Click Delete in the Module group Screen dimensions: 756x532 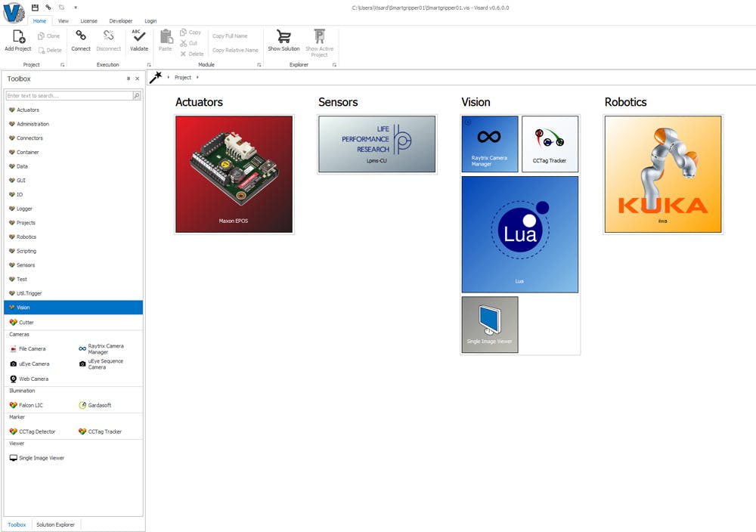192,54
